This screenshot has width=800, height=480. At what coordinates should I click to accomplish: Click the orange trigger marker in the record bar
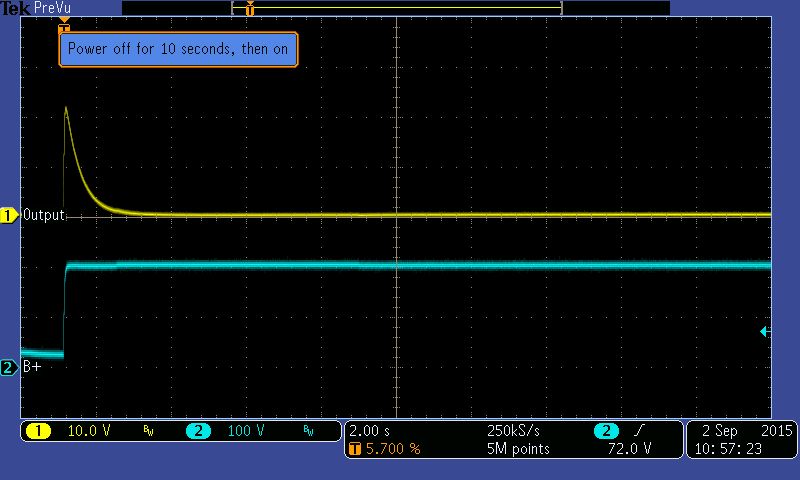[249, 9]
